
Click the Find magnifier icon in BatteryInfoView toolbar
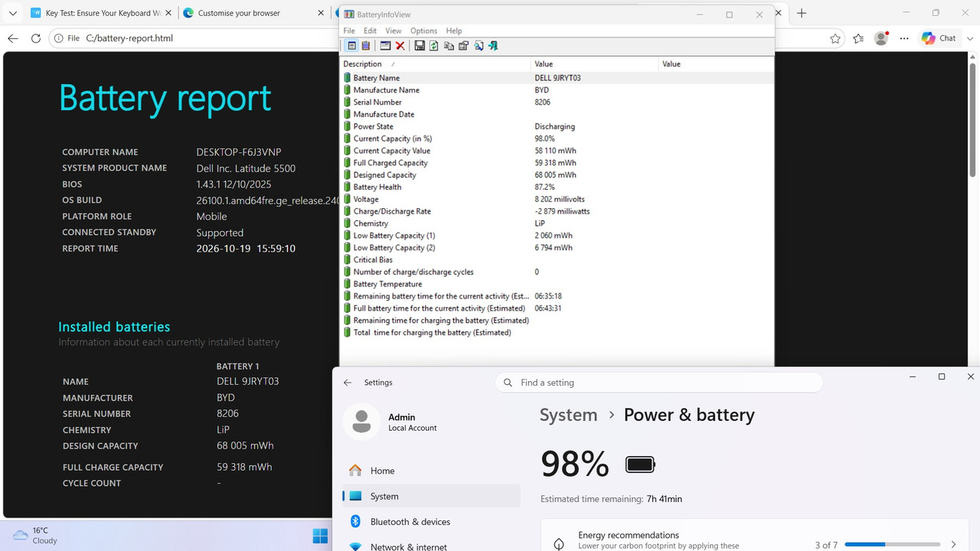[x=479, y=46]
